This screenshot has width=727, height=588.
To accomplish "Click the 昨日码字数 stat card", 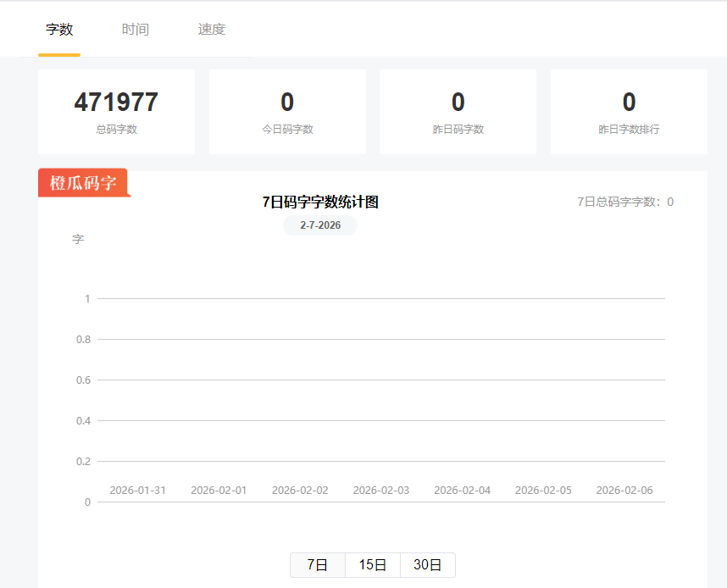I will point(458,112).
